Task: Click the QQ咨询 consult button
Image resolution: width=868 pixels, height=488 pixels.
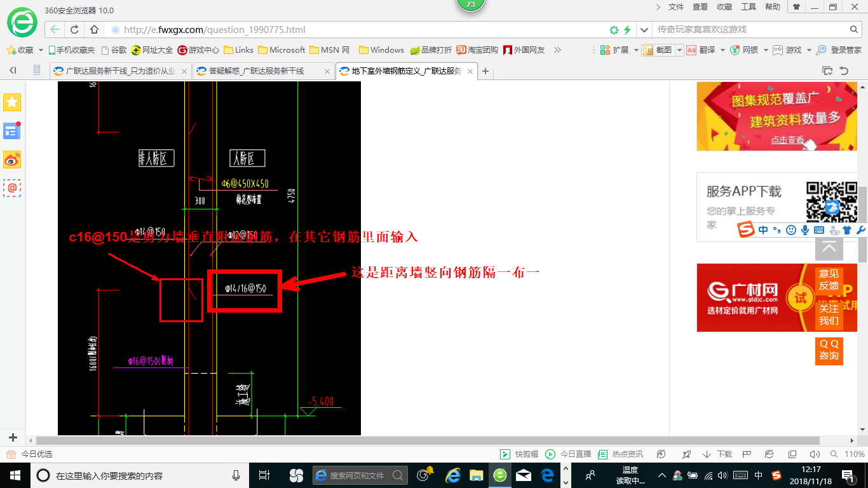Action: 829,351
